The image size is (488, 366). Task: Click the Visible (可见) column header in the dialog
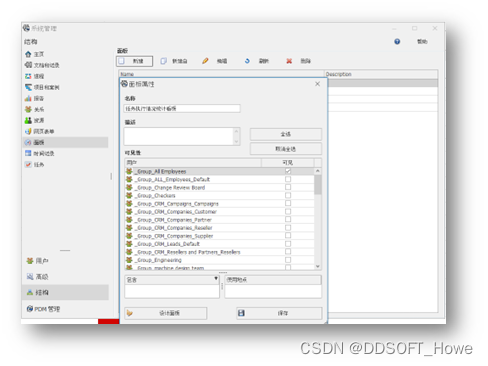[x=288, y=162]
